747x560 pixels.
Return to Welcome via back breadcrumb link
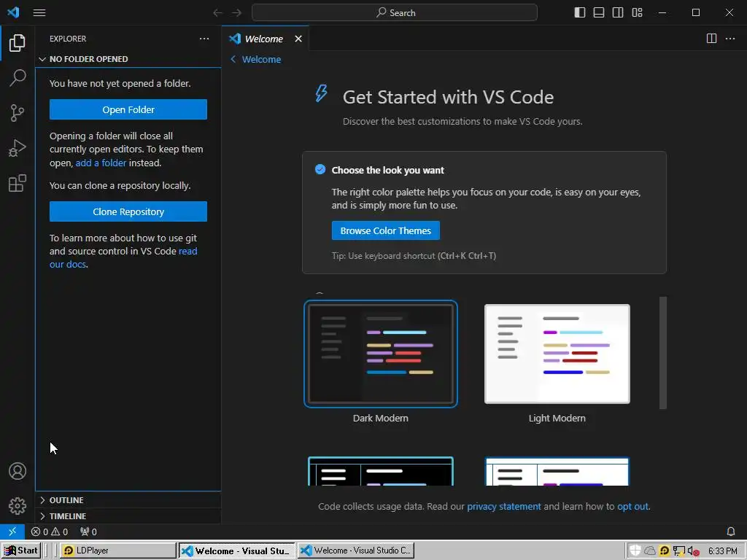[256, 60]
